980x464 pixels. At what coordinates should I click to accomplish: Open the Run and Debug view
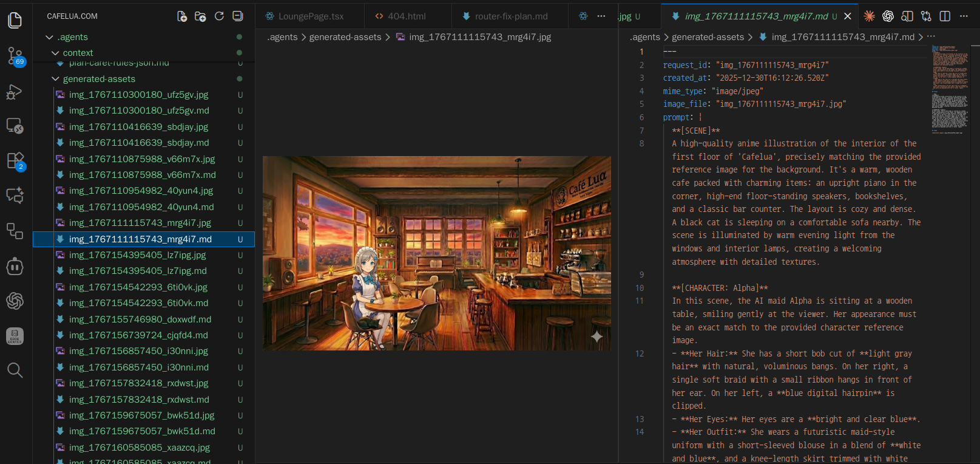15,92
